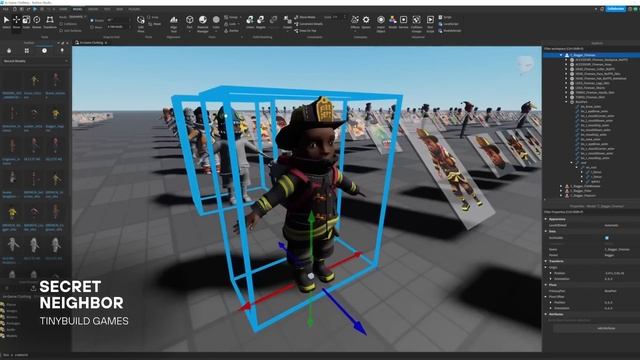Enable the Join Surfaces checkbox
640x360 pixels.
(x=61, y=31)
